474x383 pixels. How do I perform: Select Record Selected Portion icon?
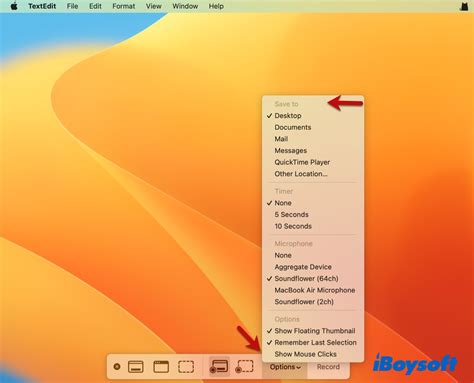(244, 366)
